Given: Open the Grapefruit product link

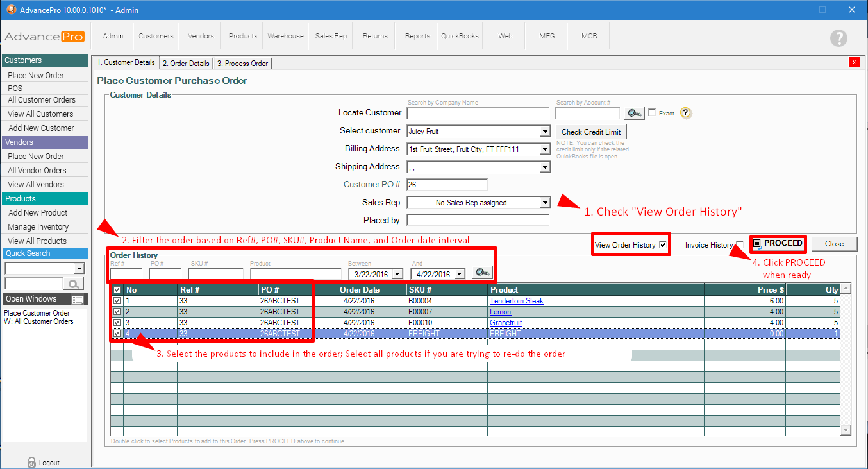Looking at the screenshot, I should [x=506, y=323].
